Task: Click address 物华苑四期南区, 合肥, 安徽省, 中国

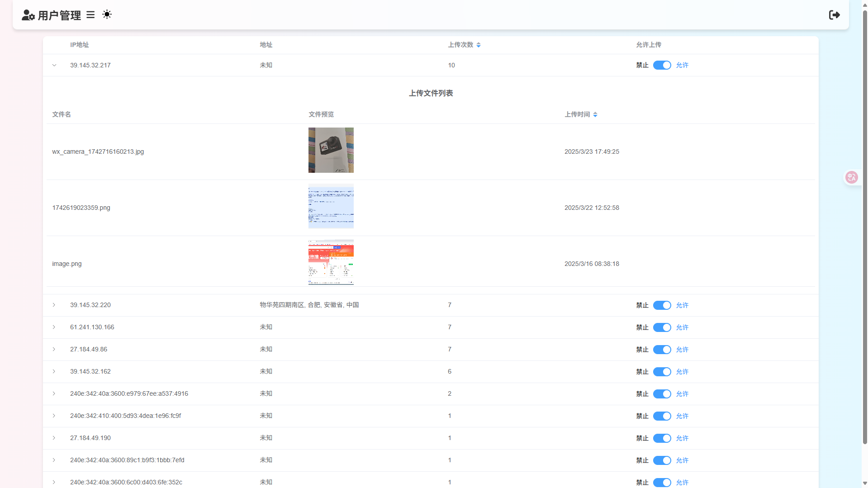Action: [x=309, y=305]
